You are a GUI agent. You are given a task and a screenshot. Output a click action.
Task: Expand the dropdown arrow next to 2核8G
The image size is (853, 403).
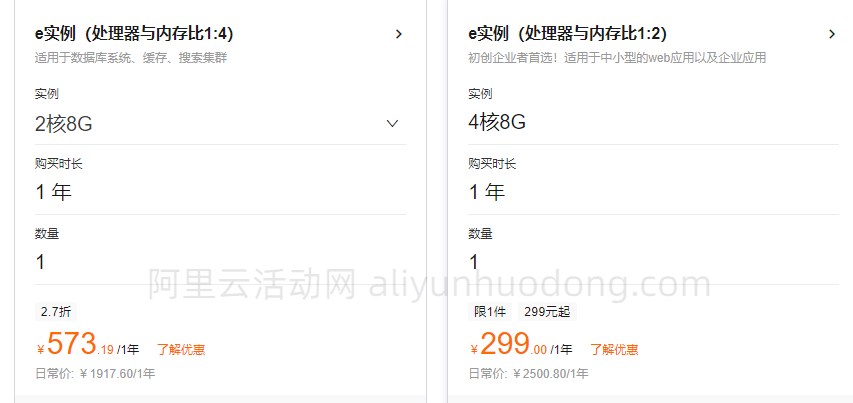392,123
